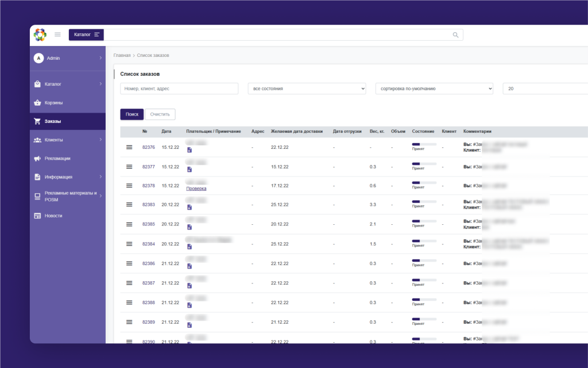
Task: Click the cart icon next to Заказы
Action: (x=37, y=121)
